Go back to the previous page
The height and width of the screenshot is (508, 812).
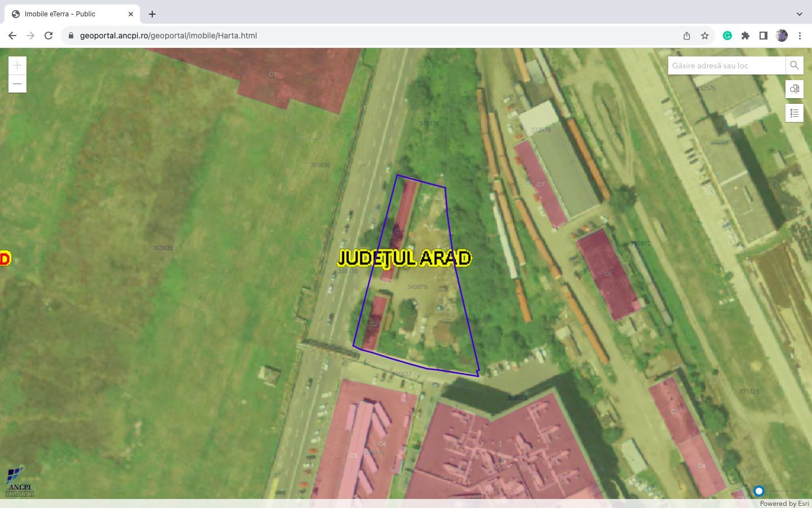12,36
